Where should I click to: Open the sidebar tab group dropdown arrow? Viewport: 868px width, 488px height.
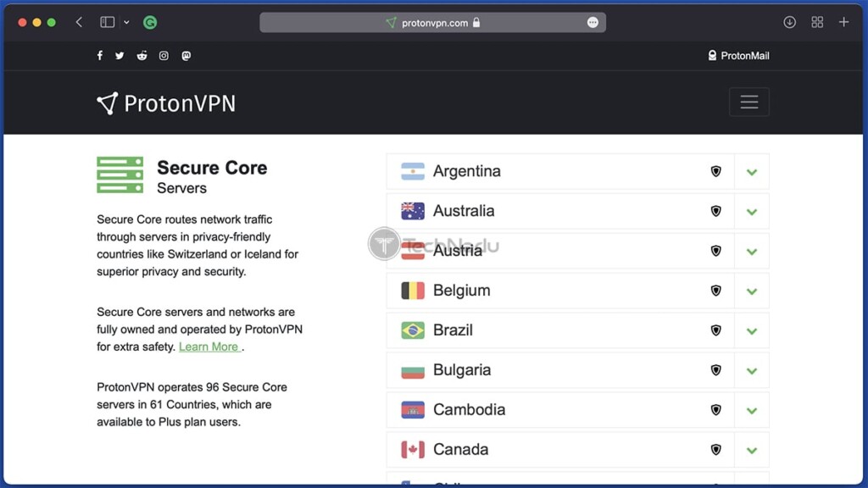point(126,23)
